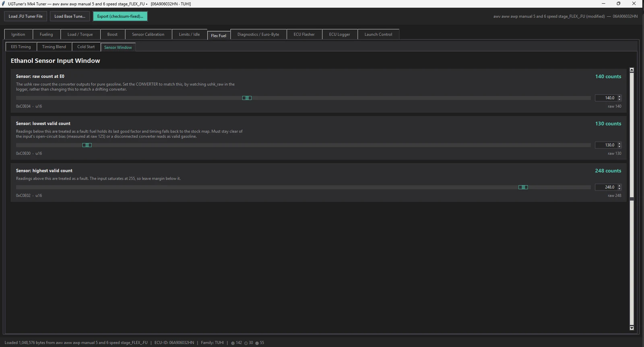The height and width of the screenshot is (347, 644).
Task: Decrease lowest valid count with down arrow
Action: coord(619,147)
